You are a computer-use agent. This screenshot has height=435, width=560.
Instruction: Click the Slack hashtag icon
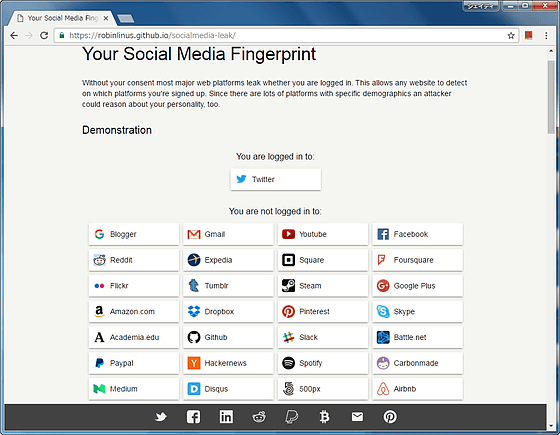(288, 337)
